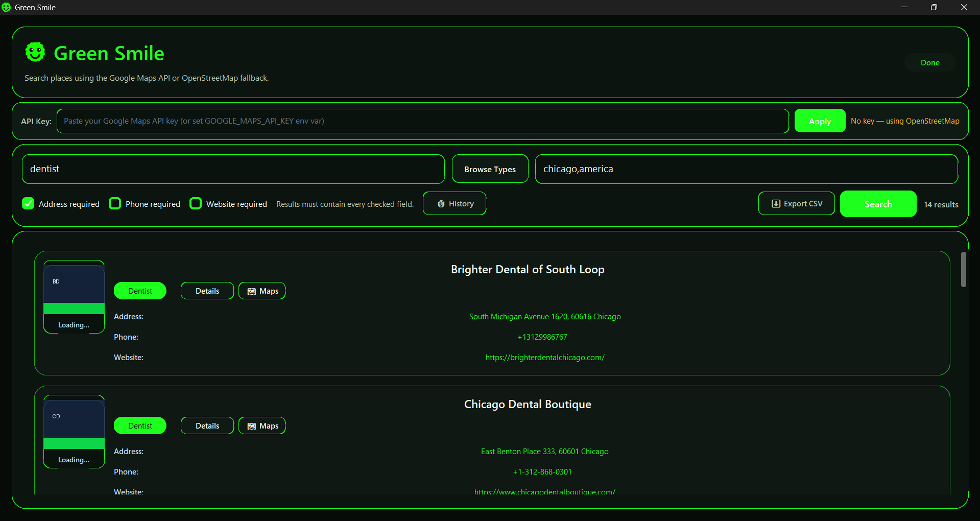
Task: Click the Chicago Dental Boutique title
Action: pos(528,404)
